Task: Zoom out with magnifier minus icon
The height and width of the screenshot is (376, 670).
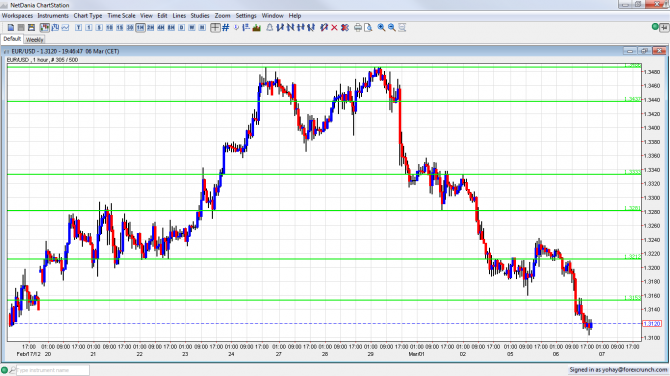Action: click(x=391, y=28)
